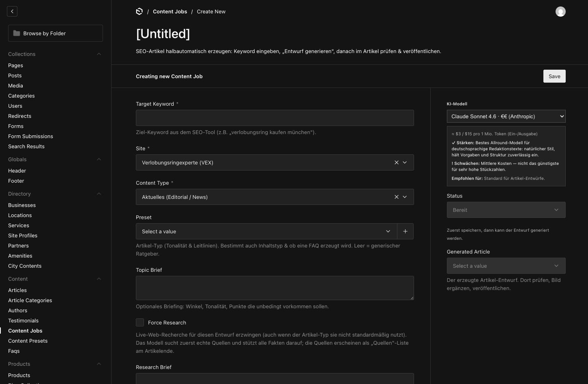The width and height of the screenshot is (588, 384).
Task: Open Businesses in sidebar
Action: pos(22,205)
